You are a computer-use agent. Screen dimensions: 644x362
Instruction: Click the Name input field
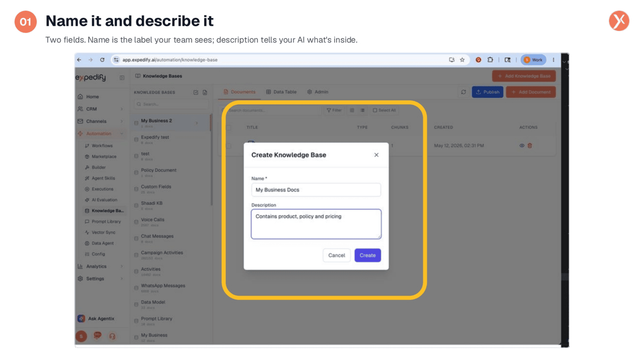[x=316, y=190]
